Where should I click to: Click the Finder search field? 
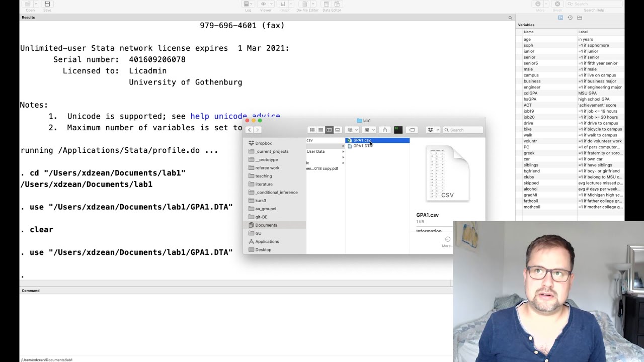[x=463, y=130]
